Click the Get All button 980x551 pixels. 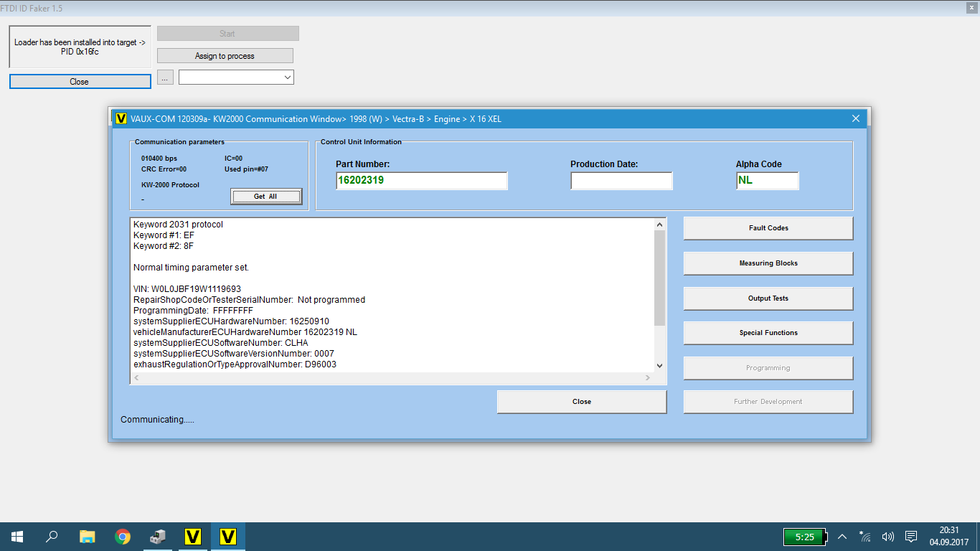tap(265, 197)
